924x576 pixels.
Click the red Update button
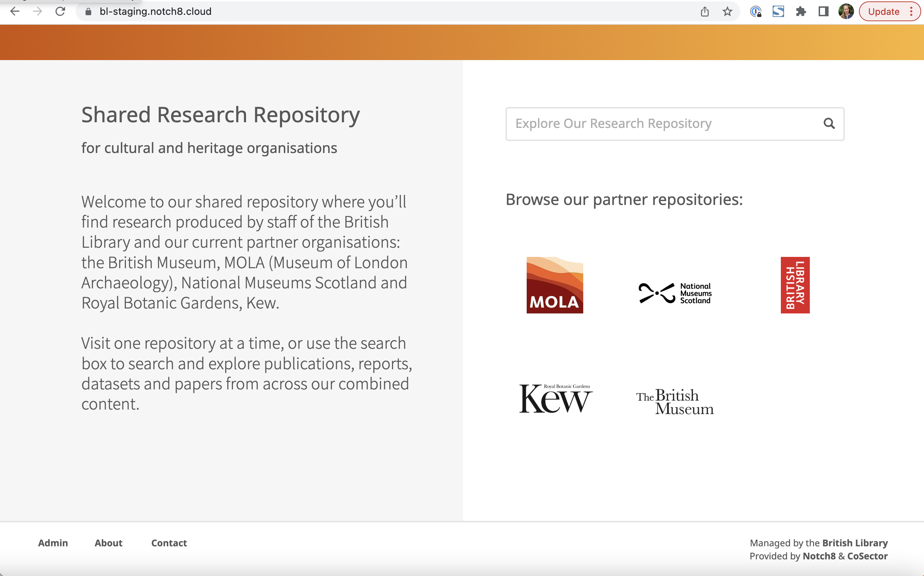pos(884,11)
